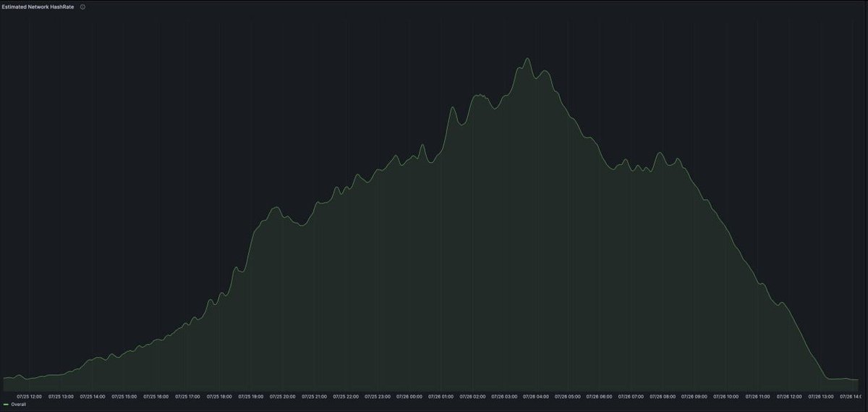The image size is (868, 412).
Task: Click the 07/25 18:00 time axis label
Action: [220, 396]
